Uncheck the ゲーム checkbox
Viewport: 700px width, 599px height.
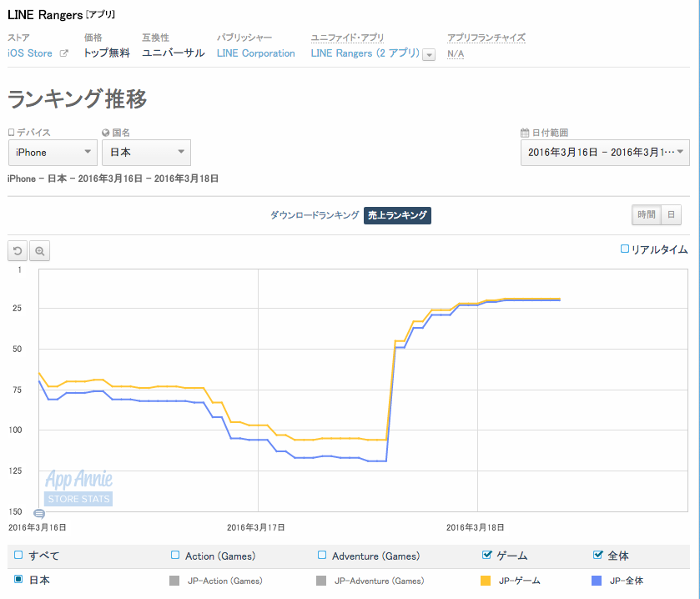coord(486,555)
